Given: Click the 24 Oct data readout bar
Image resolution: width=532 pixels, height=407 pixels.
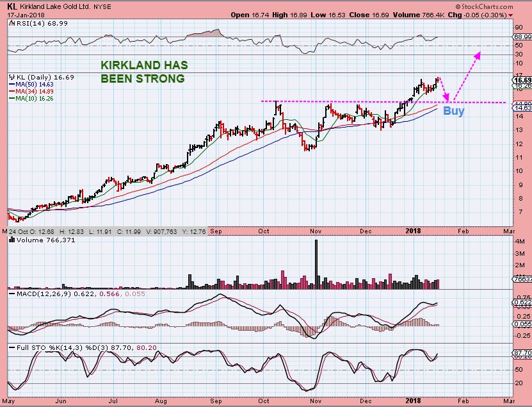Looking at the screenshot, I should (x=107, y=231).
